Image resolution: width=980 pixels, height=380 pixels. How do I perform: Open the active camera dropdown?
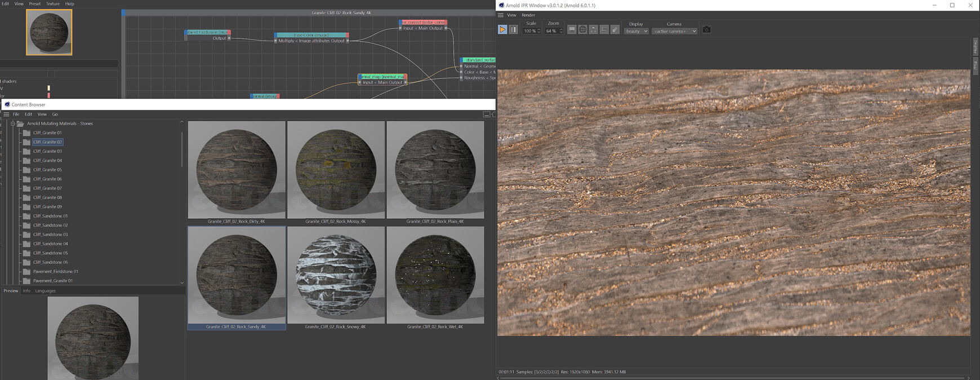coord(674,31)
